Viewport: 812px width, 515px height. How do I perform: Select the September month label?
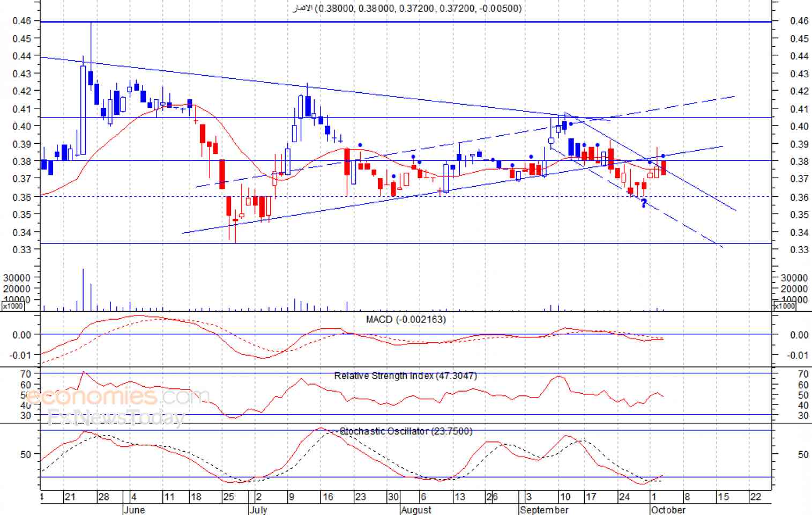[x=545, y=510]
